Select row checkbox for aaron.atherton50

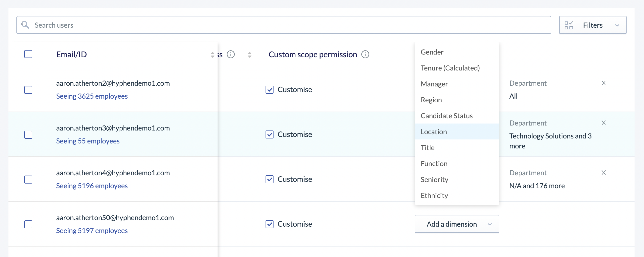click(x=28, y=224)
